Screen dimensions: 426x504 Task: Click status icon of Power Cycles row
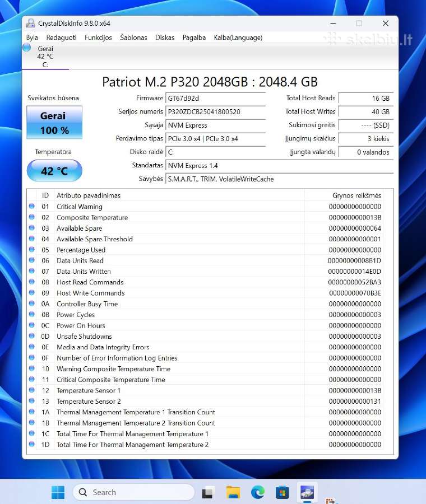[32, 314]
